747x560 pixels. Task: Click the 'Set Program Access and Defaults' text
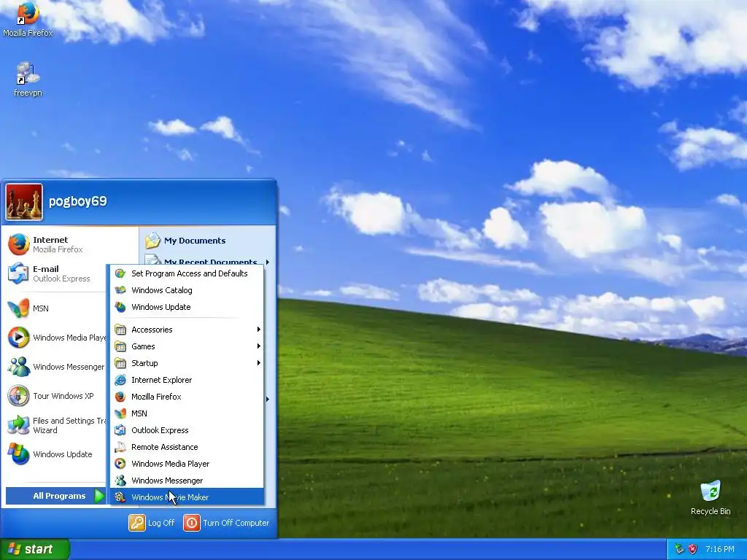pos(189,273)
